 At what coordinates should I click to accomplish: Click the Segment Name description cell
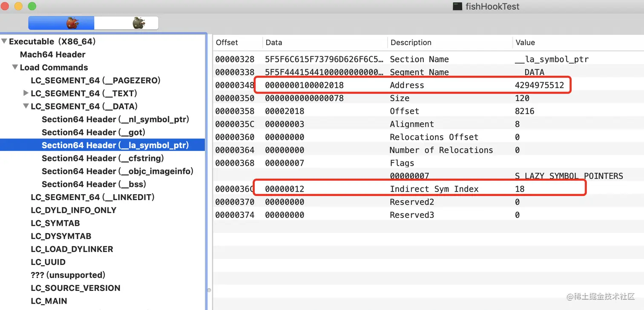point(419,72)
